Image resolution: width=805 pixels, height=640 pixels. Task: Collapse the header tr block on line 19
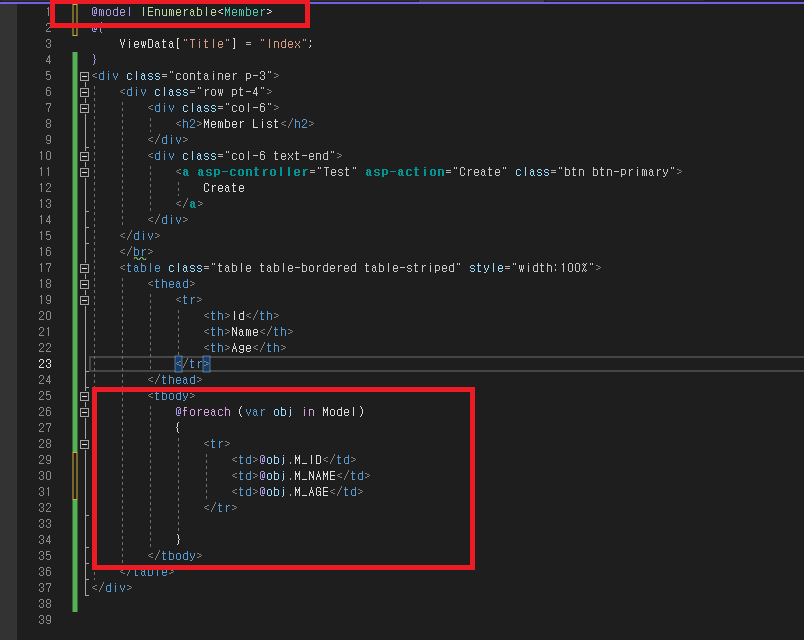pos(85,300)
